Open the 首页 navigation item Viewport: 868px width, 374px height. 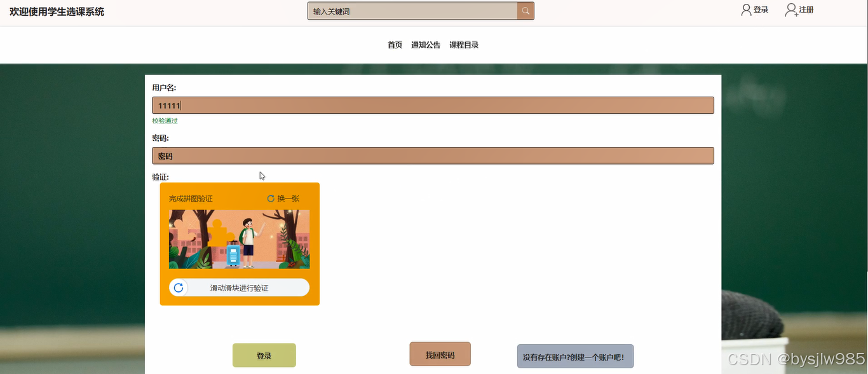[394, 45]
